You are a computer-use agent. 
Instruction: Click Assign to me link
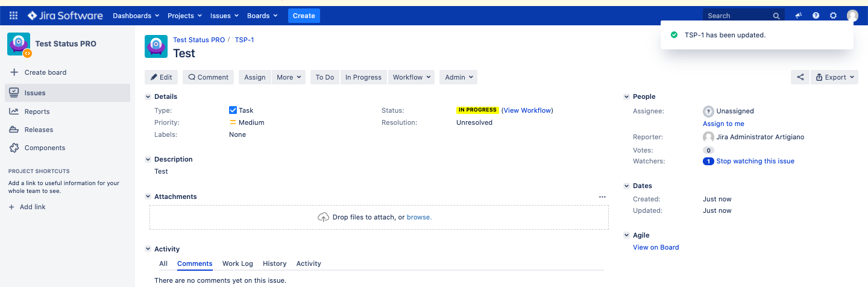723,124
